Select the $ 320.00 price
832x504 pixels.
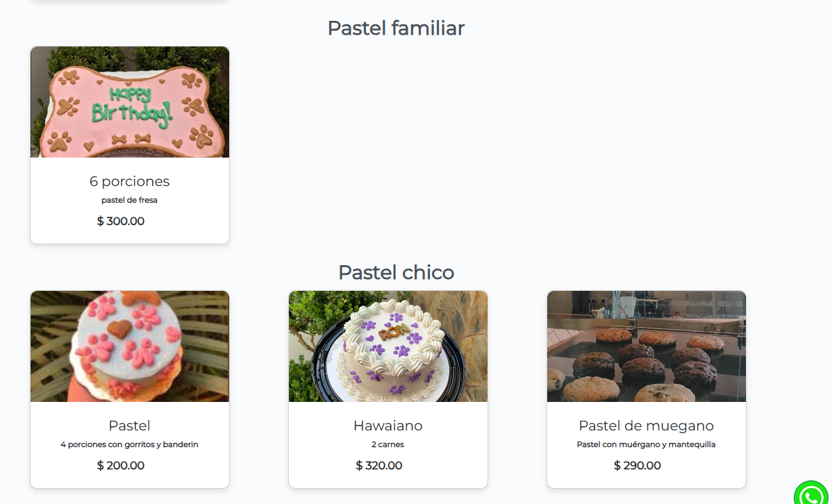(379, 466)
